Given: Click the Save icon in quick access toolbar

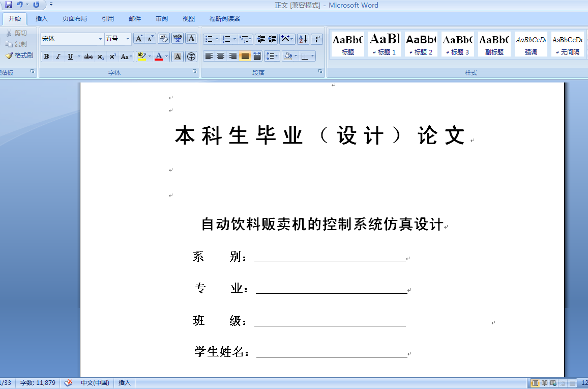Looking at the screenshot, I should click(9, 5).
